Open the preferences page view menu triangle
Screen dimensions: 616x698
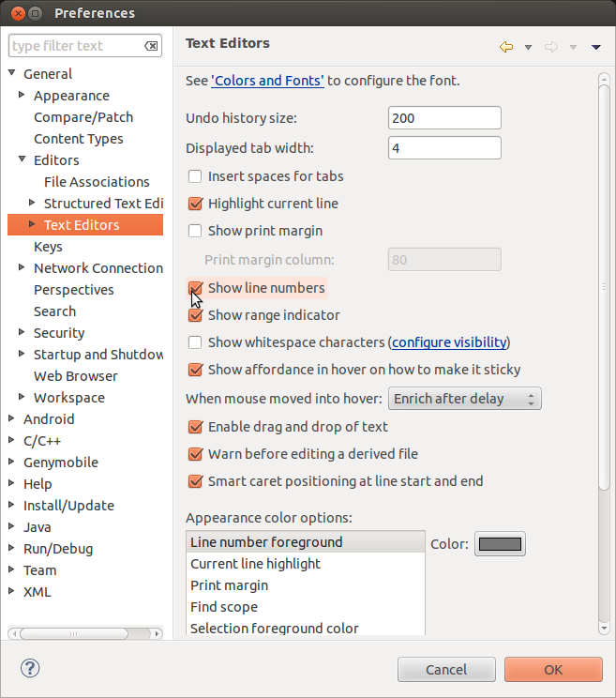click(595, 48)
